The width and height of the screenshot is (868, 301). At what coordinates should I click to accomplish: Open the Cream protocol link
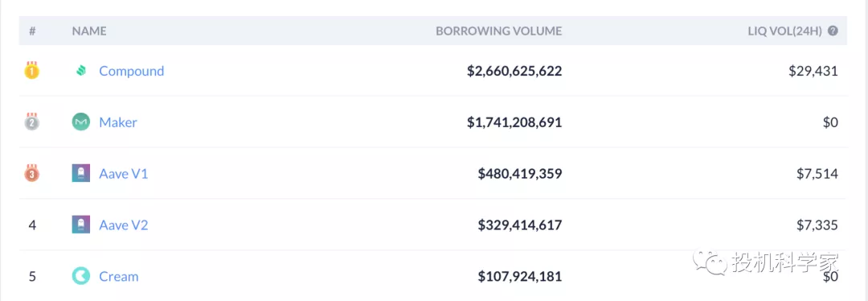click(118, 276)
